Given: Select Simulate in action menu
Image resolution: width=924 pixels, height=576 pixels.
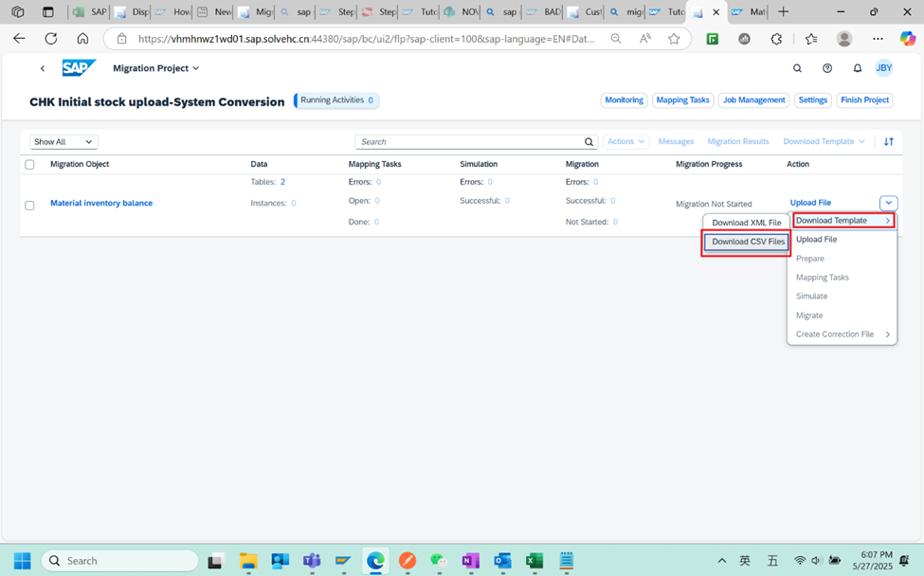Looking at the screenshot, I should click(x=842, y=297).
